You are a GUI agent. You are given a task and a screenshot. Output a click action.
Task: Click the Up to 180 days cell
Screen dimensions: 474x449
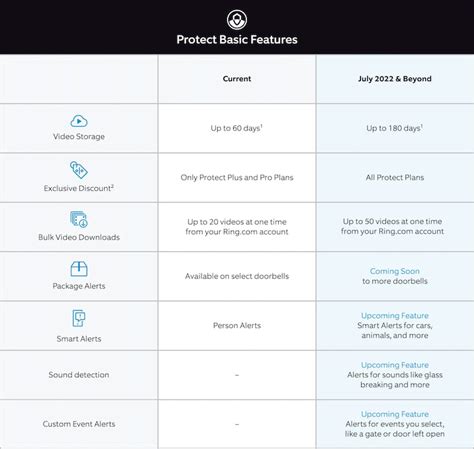pyautogui.click(x=395, y=128)
